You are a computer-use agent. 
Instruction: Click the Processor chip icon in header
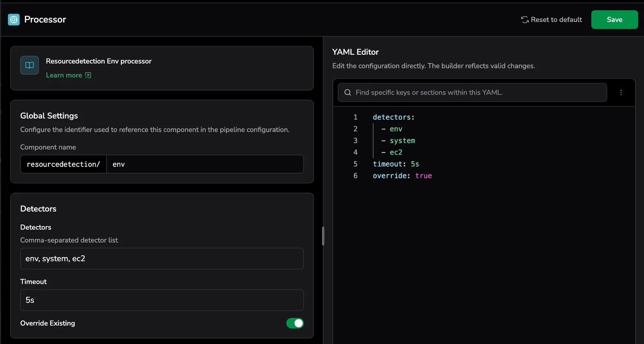coord(14,19)
